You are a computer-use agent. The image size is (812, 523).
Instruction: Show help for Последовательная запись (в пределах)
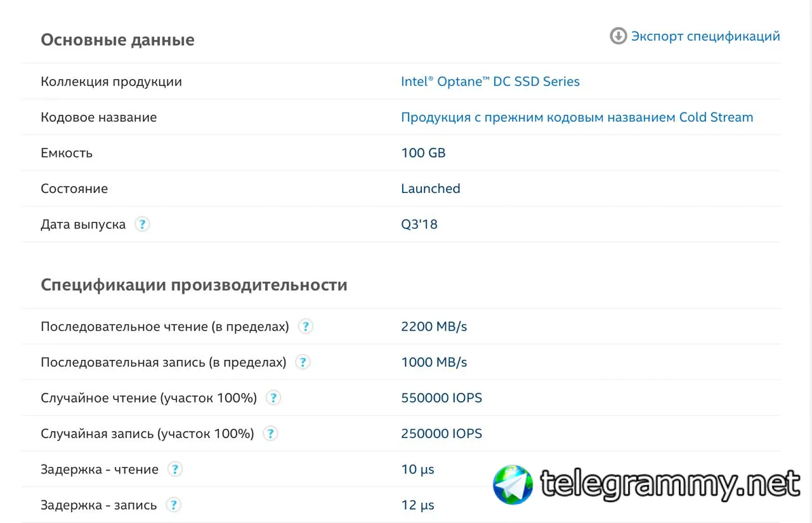(303, 362)
